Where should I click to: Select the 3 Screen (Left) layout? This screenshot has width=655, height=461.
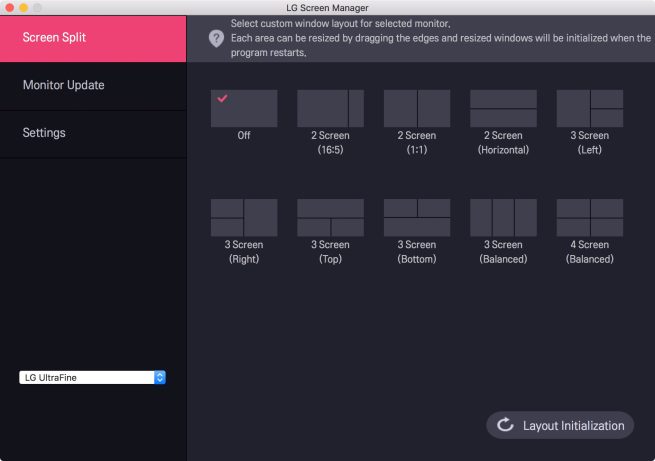tap(589, 108)
